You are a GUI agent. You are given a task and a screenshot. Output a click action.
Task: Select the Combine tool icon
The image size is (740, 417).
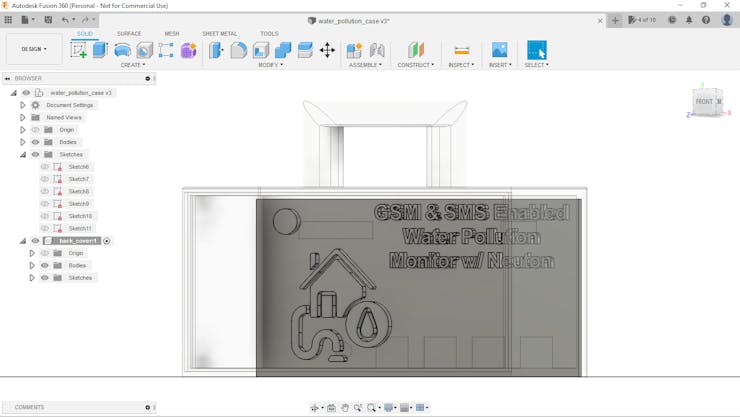(x=283, y=50)
